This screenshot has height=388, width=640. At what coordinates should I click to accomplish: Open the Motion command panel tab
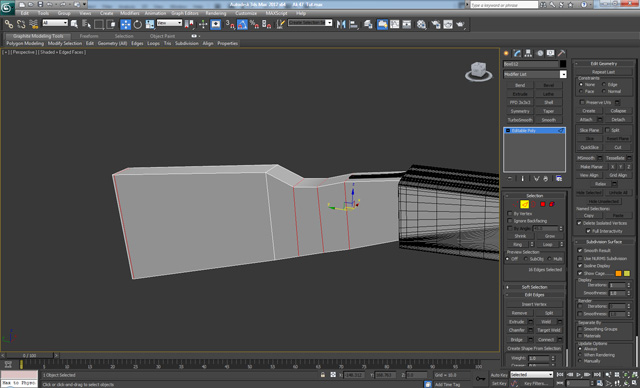(x=540, y=53)
